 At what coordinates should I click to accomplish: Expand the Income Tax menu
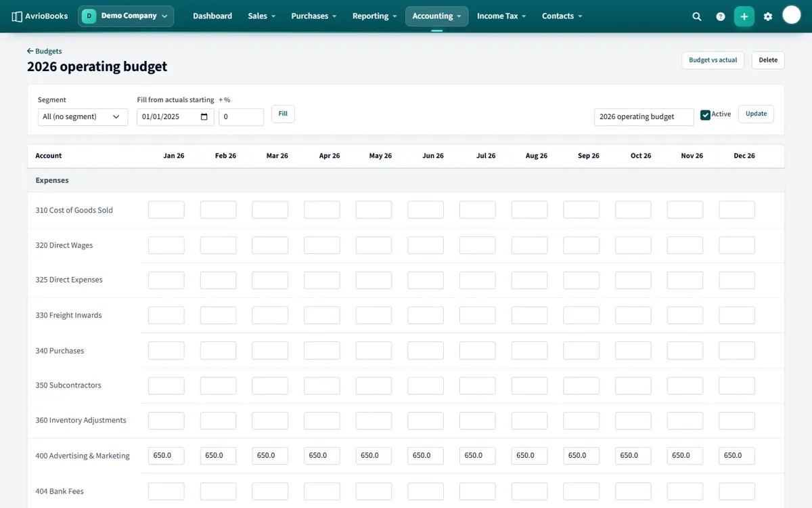(x=501, y=16)
